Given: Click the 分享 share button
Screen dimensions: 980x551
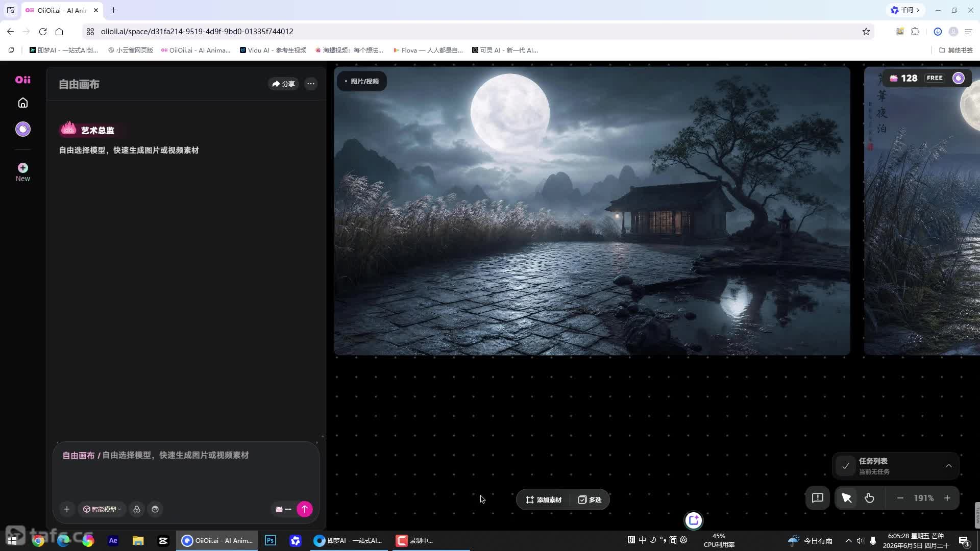Looking at the screenshot, I should coord(284,84).
